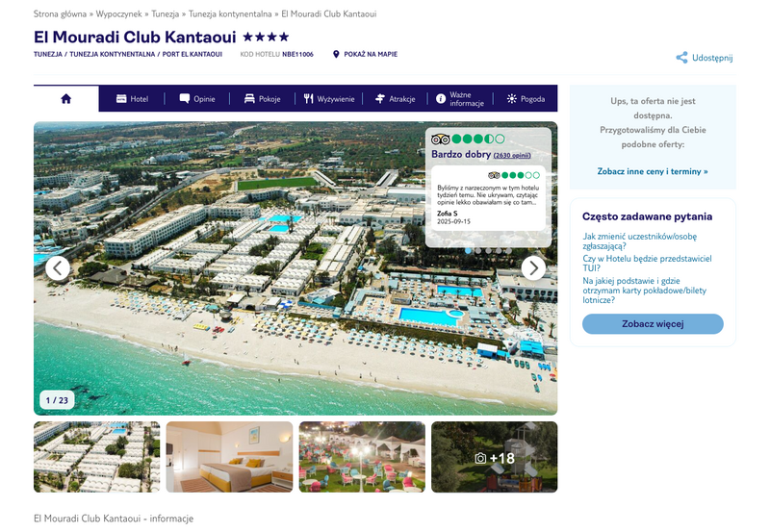Open FAQ about przedstawiciel TUI in hotel
This screenshot has height=532, width=770.
(x=647, y=263)
